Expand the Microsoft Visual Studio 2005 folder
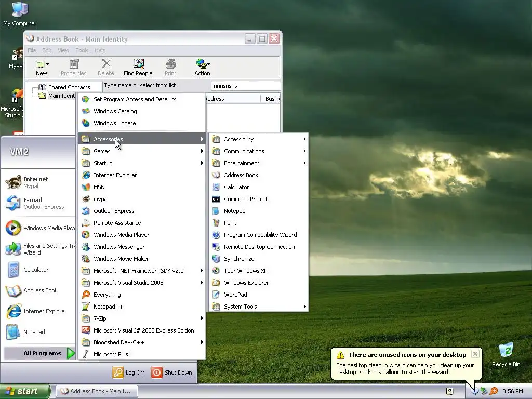532x399 pixels. click(142, 283)
